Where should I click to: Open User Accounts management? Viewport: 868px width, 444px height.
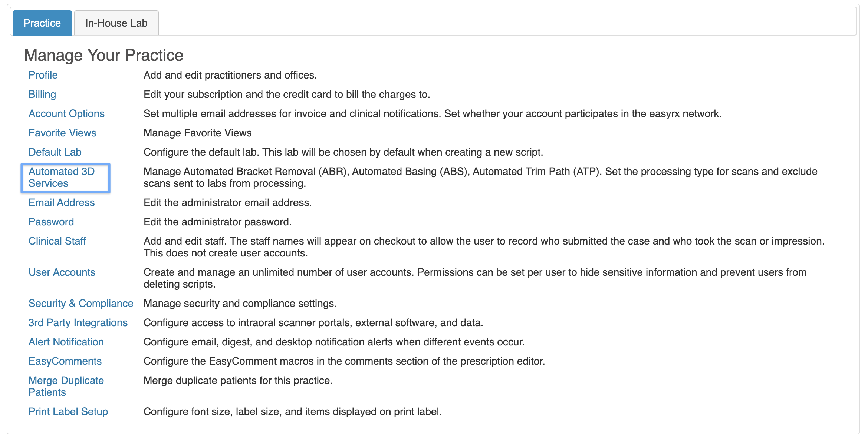pos(62,272)
